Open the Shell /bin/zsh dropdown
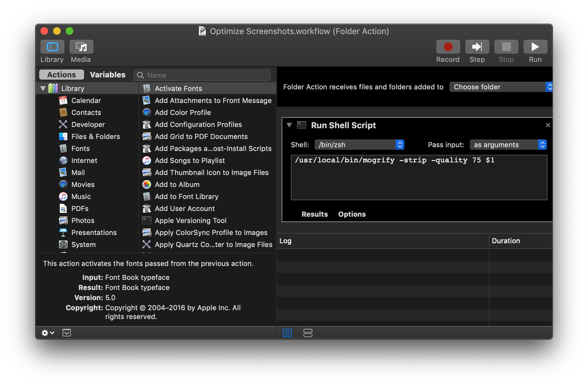 point(359,145)
